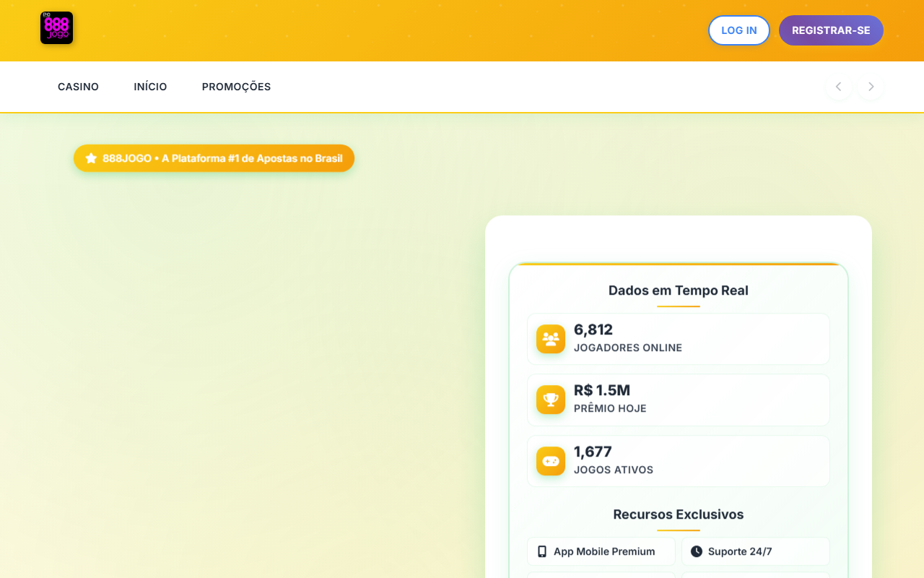Viewport: 924px width, 578px height.
Task: Go to previous nav items with left chevron
Action: (x=838, y=87)
